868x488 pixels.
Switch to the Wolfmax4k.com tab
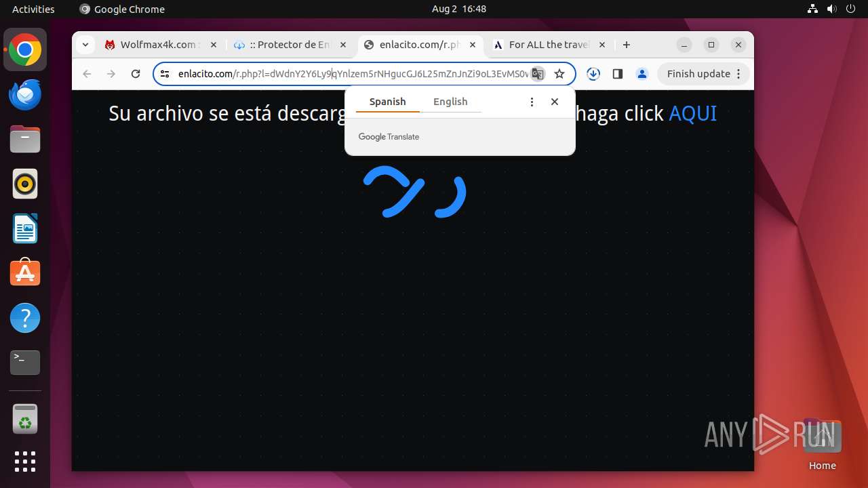click(x=160, y=45)
